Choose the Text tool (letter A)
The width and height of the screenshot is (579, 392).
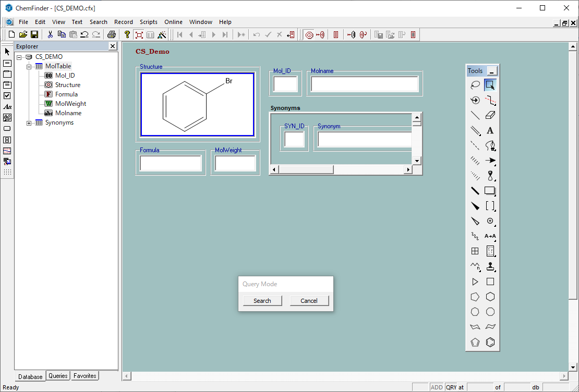point(490,130)
